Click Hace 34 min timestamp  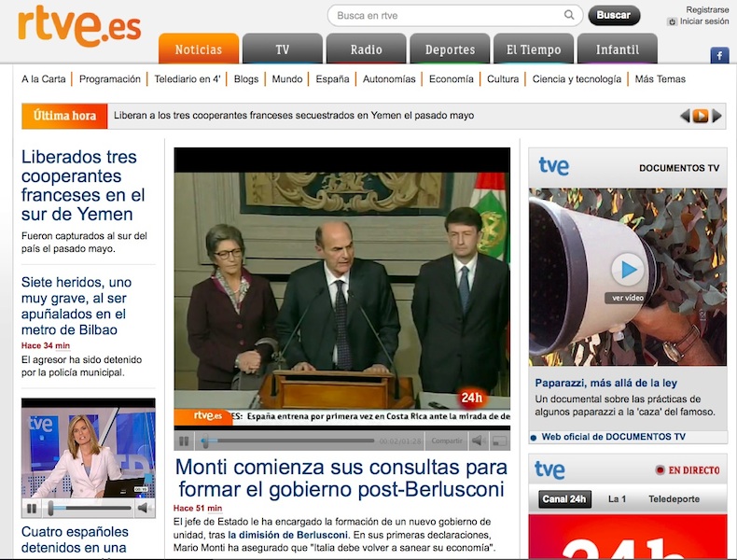tap(46, 345)
